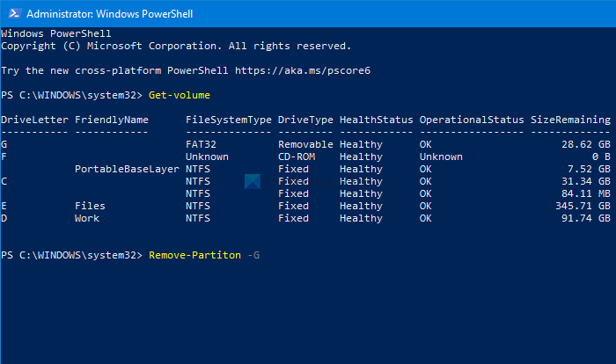616x364 pixels.
Task: Click the Remove-Partiton command text
Action: (194, 255)
